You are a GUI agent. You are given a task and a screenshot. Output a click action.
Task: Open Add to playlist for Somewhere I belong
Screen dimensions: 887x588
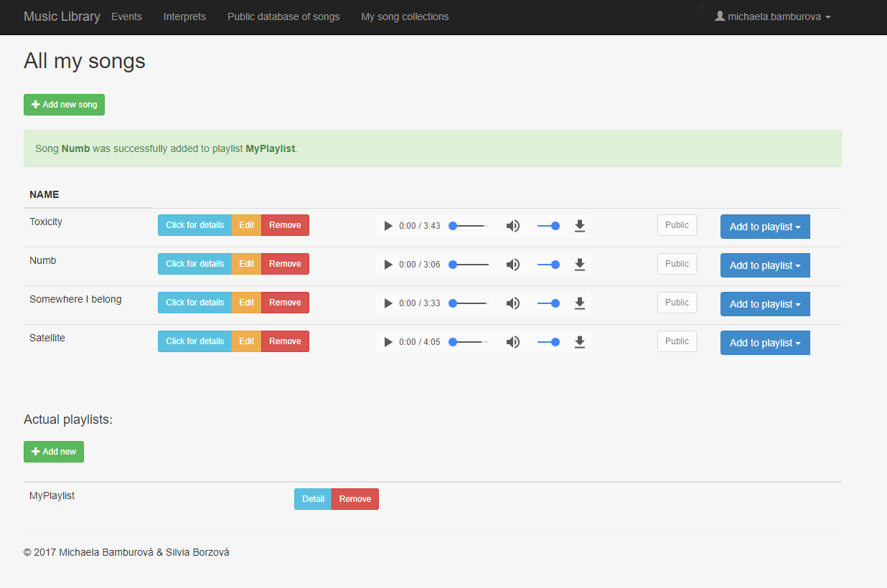click(765, 304)
